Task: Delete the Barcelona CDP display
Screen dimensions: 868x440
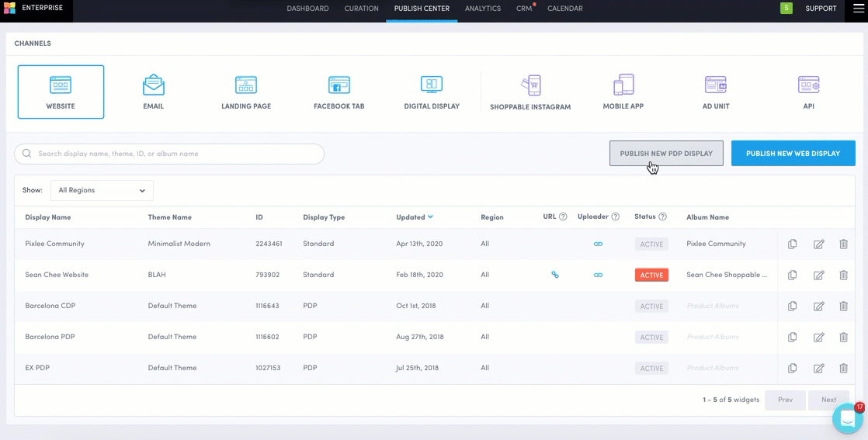Action: point(843,306)
